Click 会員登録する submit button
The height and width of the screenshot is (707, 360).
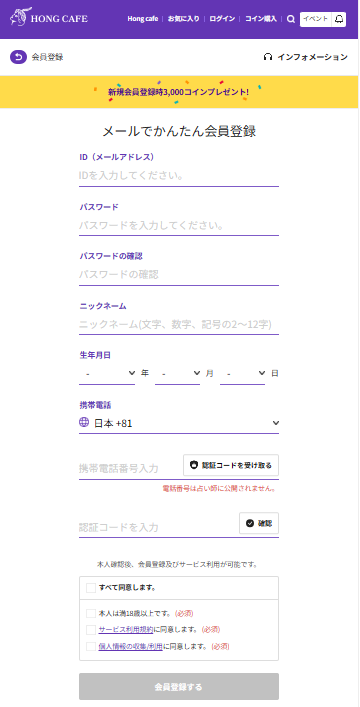pos(179,687)
